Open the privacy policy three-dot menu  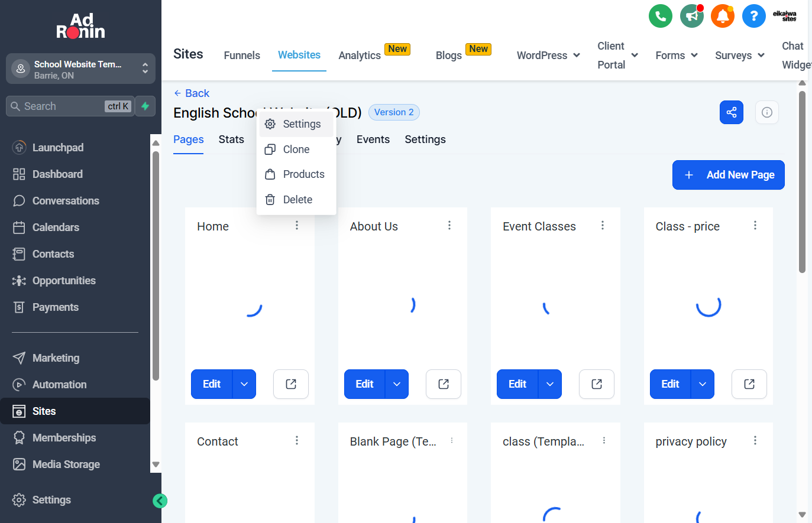tap(755, 440)
